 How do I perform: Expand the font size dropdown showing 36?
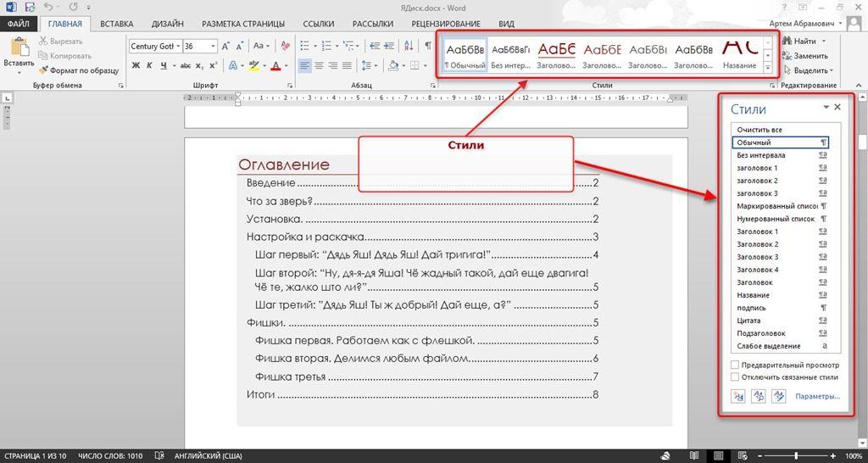pyautogui.click(x=213, y=47)
